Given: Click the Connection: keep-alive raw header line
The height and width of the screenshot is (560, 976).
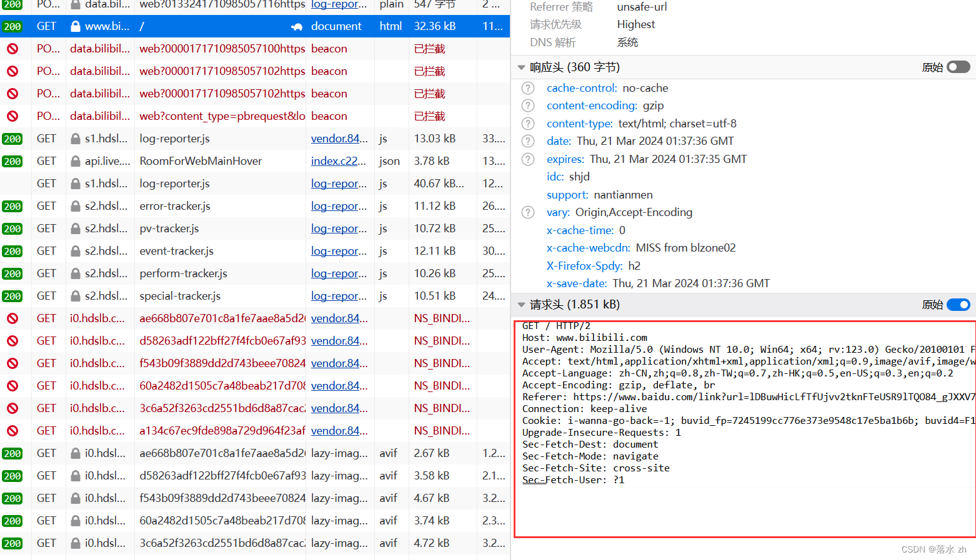Looking at the screenshot, I should tap(585, 409).
